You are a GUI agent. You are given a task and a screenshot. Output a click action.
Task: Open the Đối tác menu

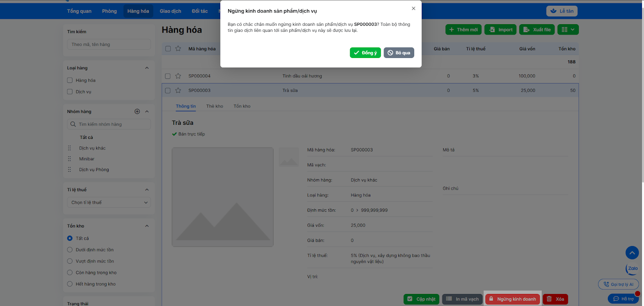[200, 11]
